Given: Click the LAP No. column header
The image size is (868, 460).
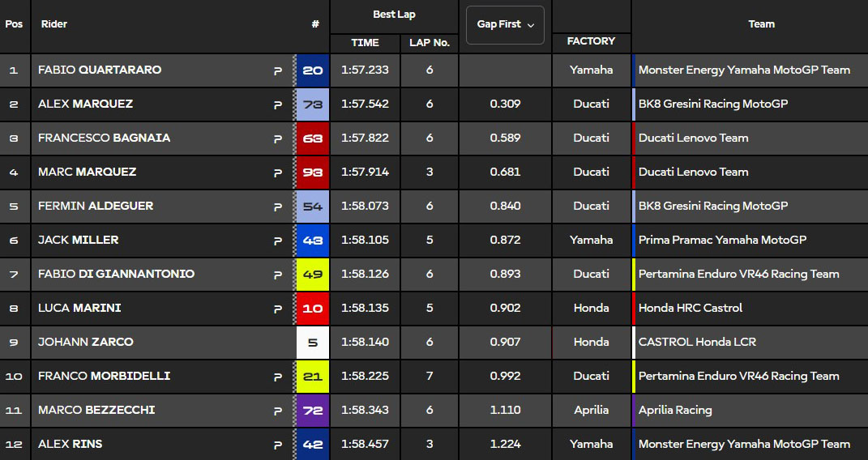Looking at the screenshot, I should point(430,43).
